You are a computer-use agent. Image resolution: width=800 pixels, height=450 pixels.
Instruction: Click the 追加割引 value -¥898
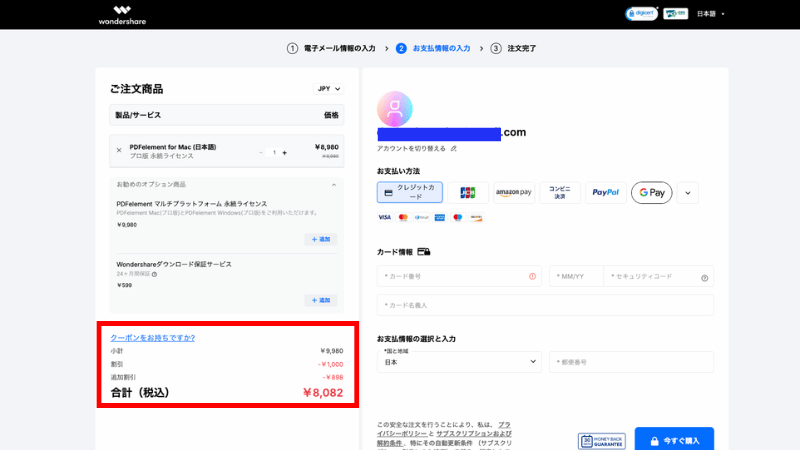pos(333,378)
